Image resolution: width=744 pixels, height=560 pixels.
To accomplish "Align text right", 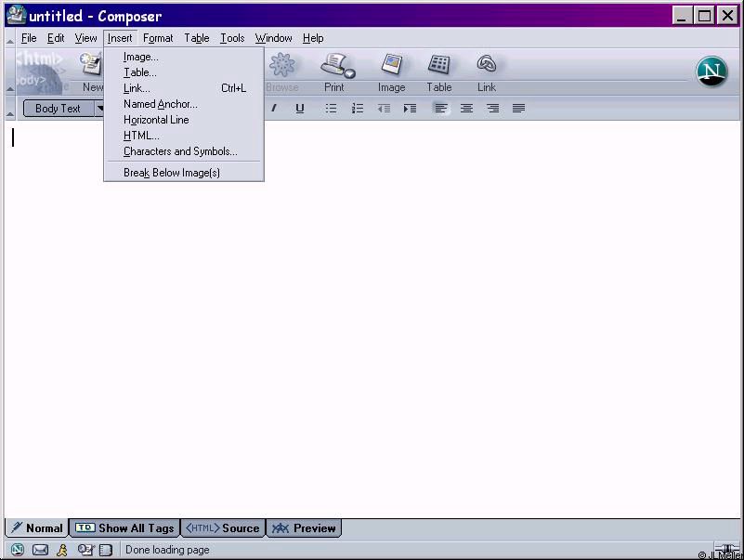I will (492, 109).
